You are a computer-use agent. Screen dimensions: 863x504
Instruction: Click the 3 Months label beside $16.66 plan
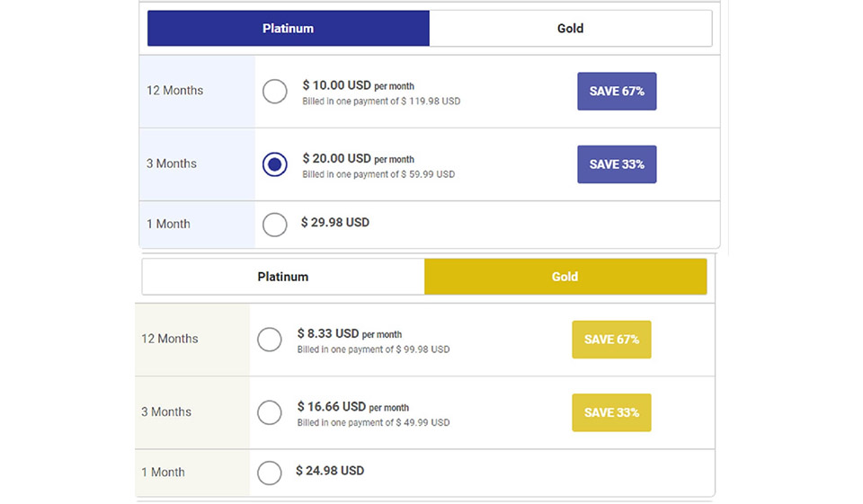coord(166,412)
